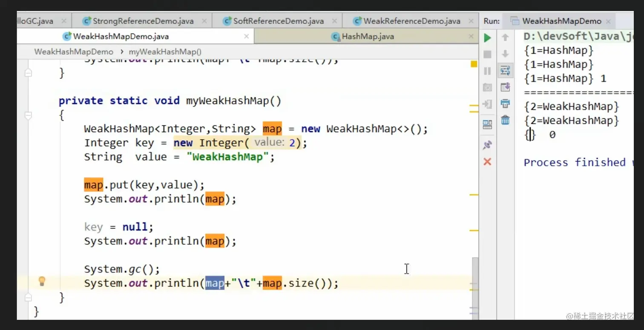The image size is (644, 330).
Task: Click closing fold marker after println size line
Action: point(28,297)
